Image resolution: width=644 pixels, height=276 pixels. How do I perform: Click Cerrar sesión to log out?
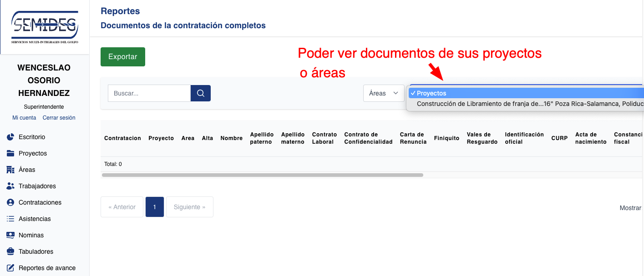(59, 117)
